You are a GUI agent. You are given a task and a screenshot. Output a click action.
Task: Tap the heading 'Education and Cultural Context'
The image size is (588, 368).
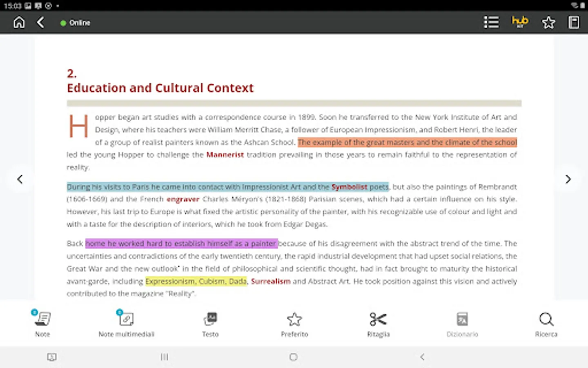tap(160, 88)
